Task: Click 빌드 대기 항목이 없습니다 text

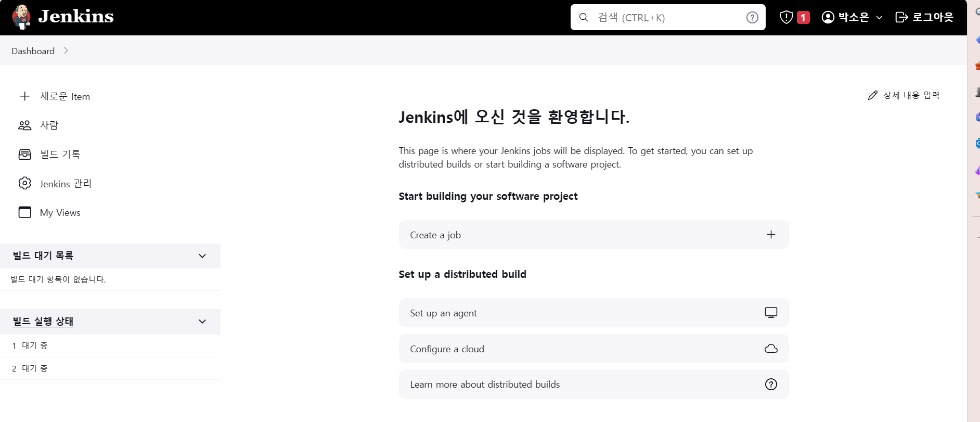Action: (x=58, y=279)
